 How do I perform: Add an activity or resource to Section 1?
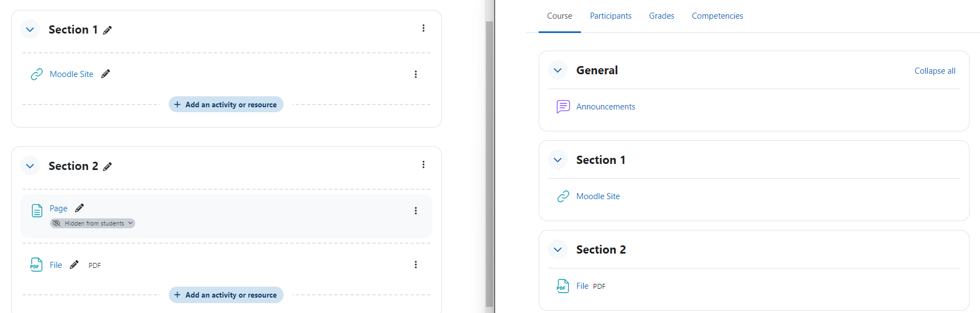pyautogui.click(x=226, y=105)
